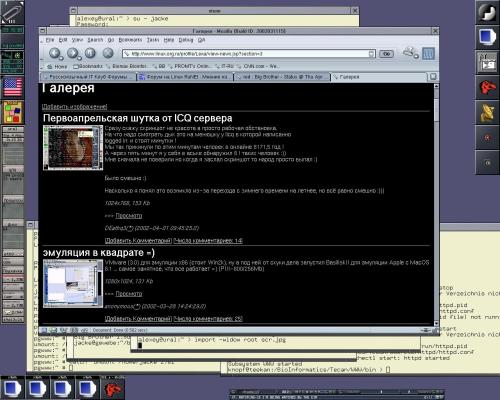Switch to the Галерея tab
Image resolution: width=500 pixels, height=400 pixels.
point(378,77)
